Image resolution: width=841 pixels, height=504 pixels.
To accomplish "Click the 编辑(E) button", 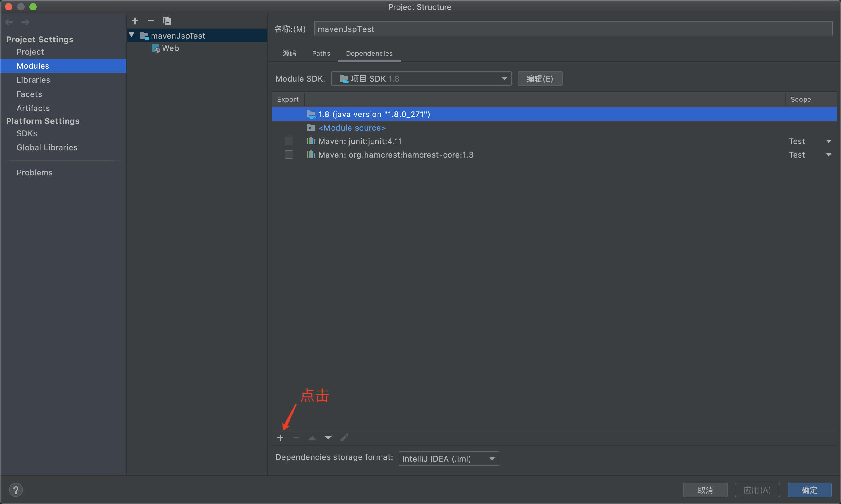I will [540, 79].
